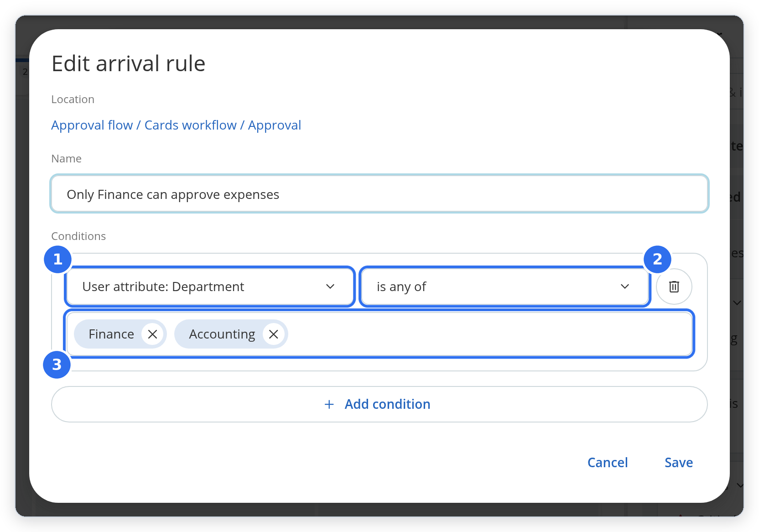Image resolution: width=759 pixels, height=532 pixels.
Task: Click the Edit arrival rule heading
Action: pos(128,63)
